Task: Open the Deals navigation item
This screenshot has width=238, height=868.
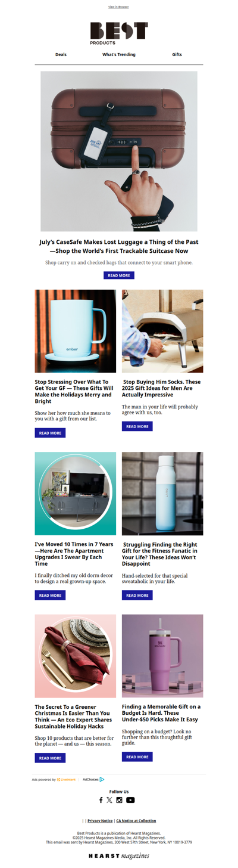Action: [x=61, y=54]
